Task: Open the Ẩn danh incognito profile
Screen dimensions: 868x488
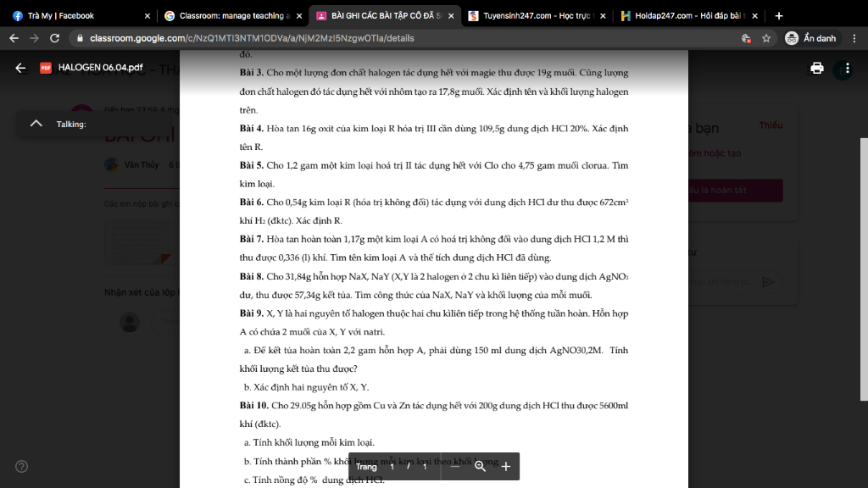Action: (x=811, y=38)
